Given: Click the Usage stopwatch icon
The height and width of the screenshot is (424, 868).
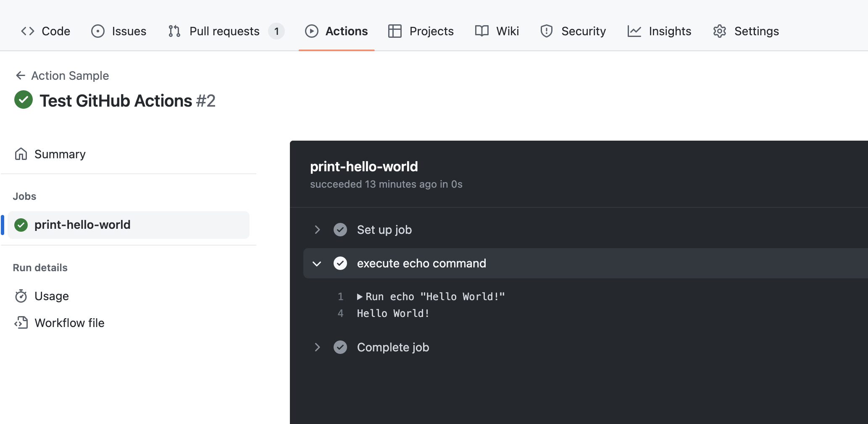Looking at the screenshot, I should (21, 296).
